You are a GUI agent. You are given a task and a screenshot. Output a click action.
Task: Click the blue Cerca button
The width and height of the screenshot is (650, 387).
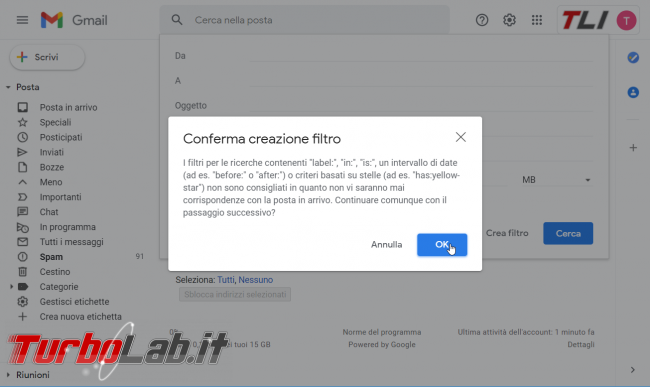pos(568,233)
